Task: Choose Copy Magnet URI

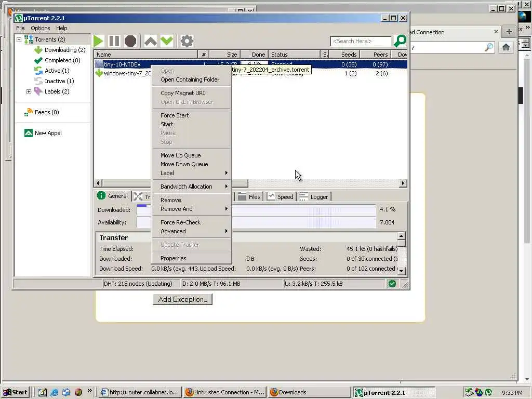Action: [192, 93]
